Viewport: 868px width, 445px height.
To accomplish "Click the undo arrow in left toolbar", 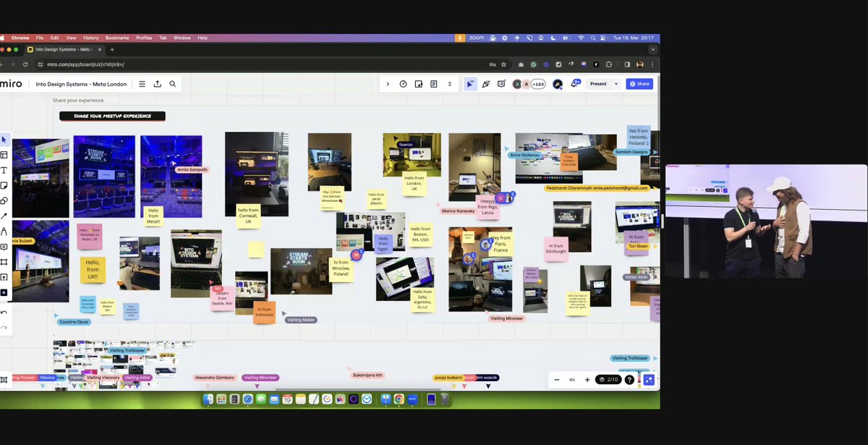I will [x=4, y=313].
